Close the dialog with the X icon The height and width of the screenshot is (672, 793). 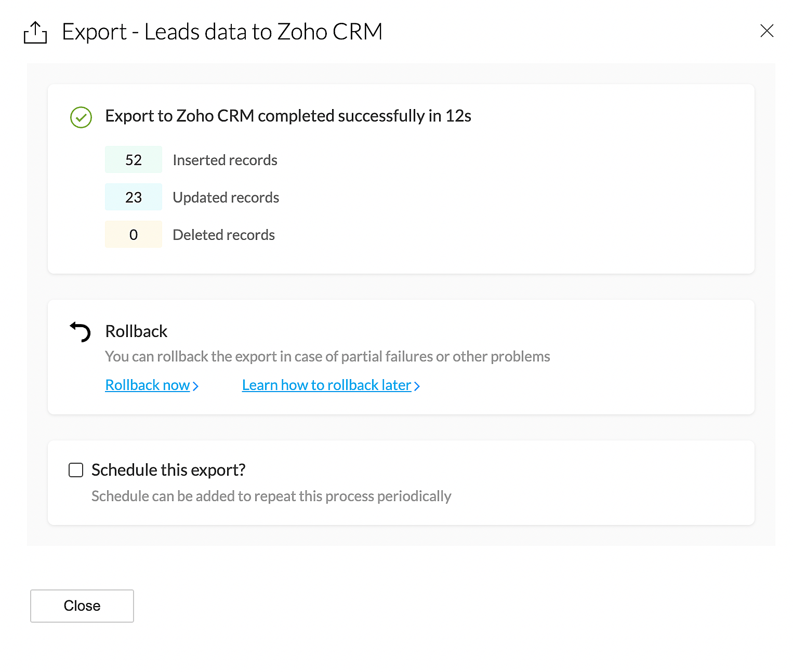tap(766, 31)
